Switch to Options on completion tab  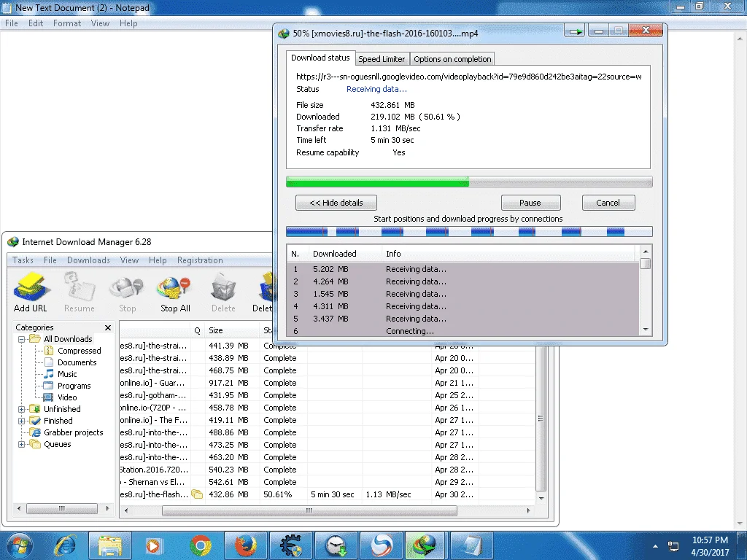coord(452,59)
